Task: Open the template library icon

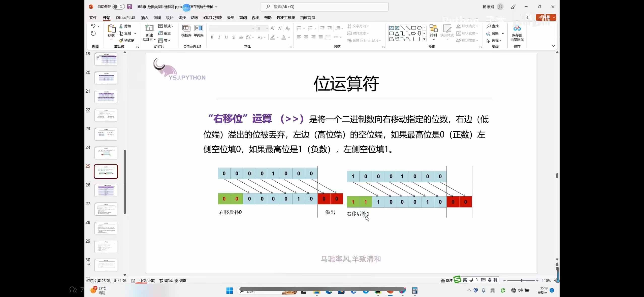Action: (x=186, y=28)
